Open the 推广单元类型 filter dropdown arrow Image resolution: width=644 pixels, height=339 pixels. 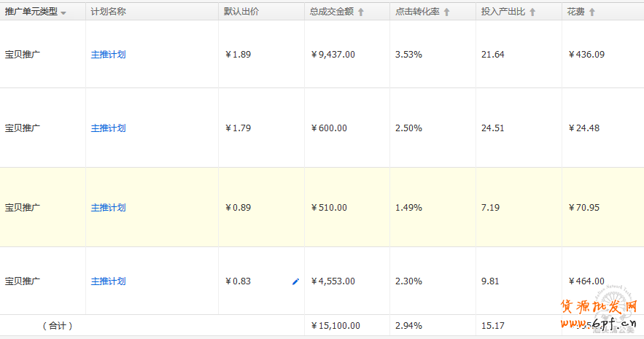point(63,13)
